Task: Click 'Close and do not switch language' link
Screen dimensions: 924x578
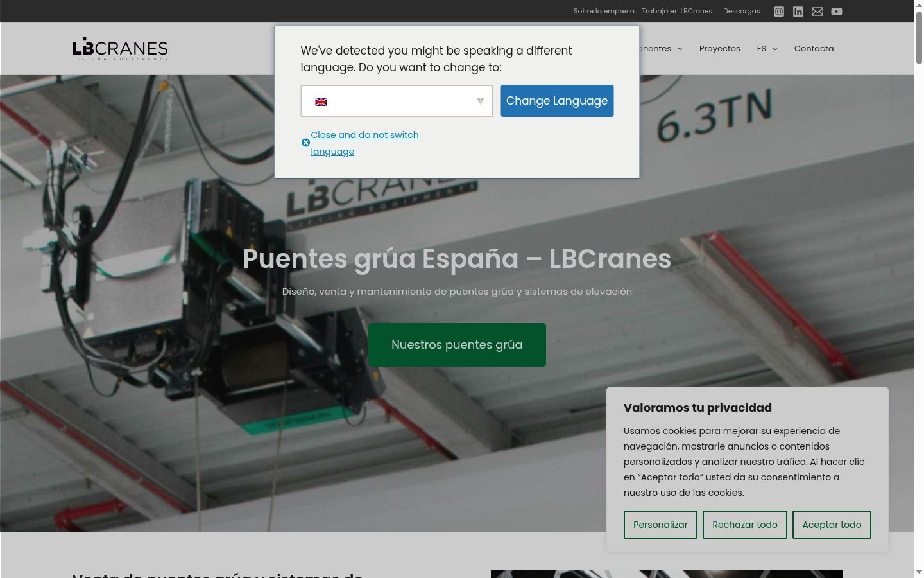Action: [364, 143]
